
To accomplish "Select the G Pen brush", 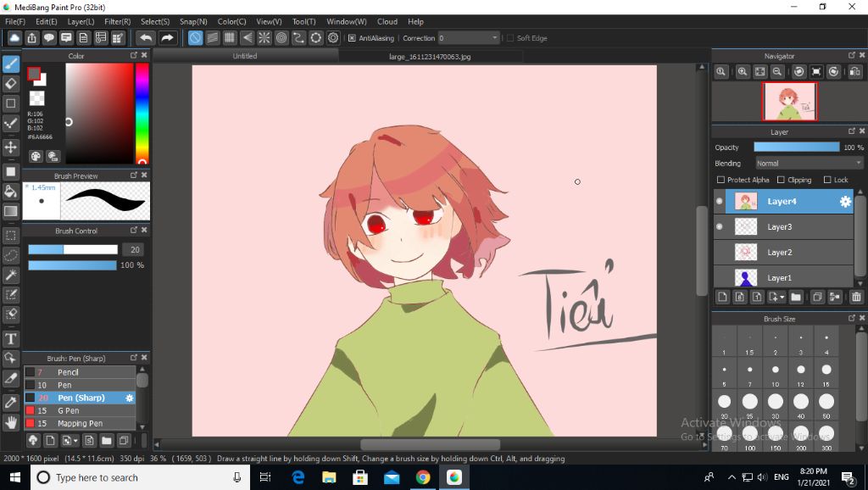I will coord(80,410).
